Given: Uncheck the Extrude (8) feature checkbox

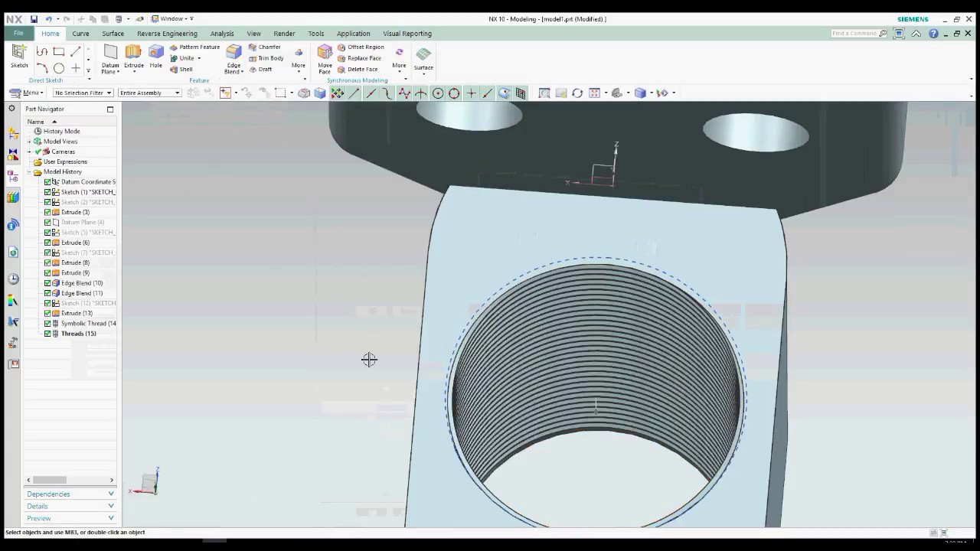Looking at the screenshot, I should [47, 262].
